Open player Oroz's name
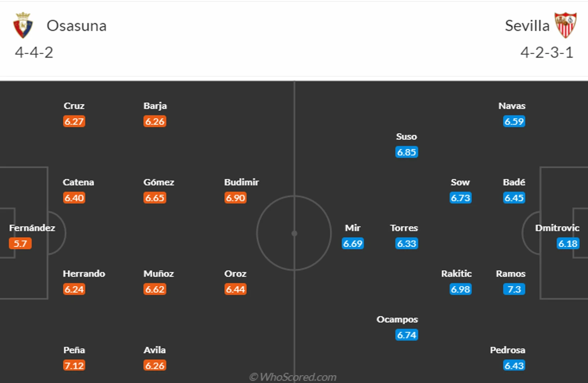 (x=235, y=274)
